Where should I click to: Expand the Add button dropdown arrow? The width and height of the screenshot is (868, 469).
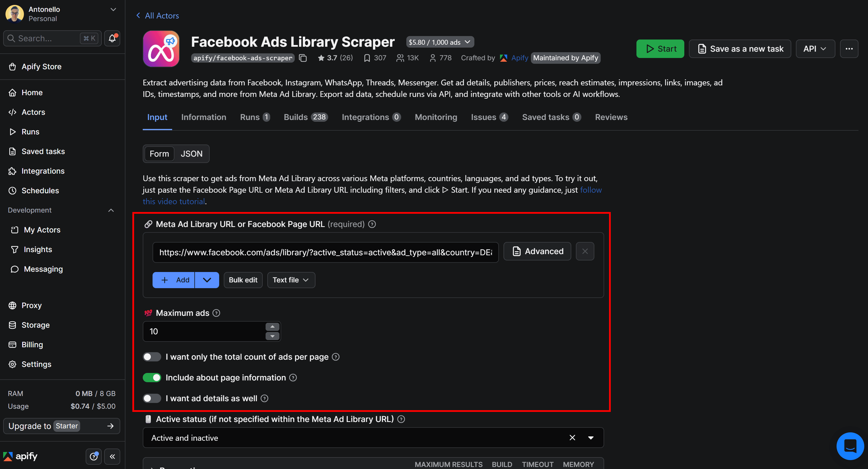(207, 280)
